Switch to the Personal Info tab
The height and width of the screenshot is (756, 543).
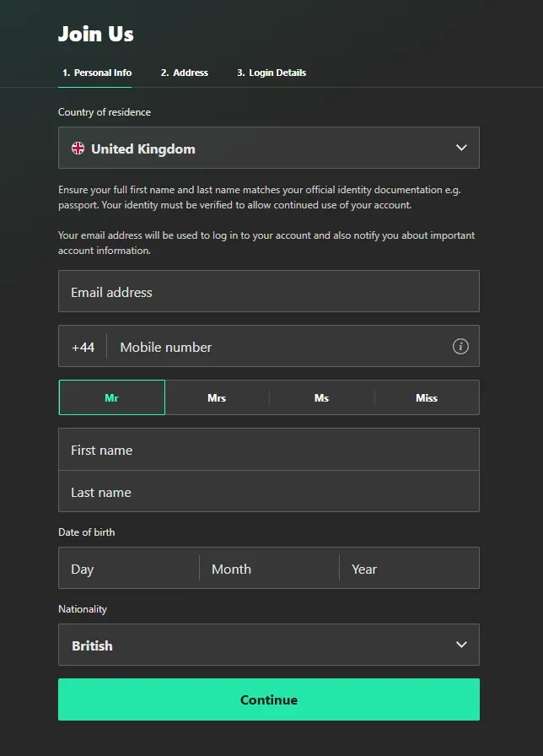point(97,73)
